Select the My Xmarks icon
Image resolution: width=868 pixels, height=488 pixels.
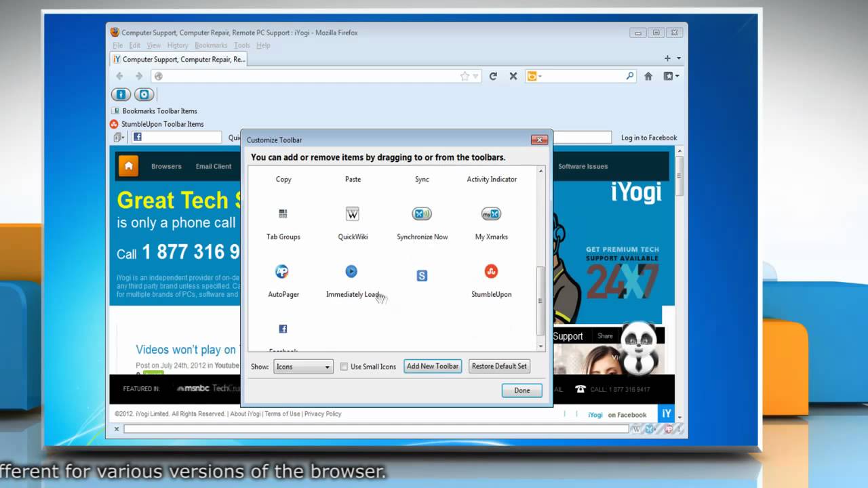491,214
